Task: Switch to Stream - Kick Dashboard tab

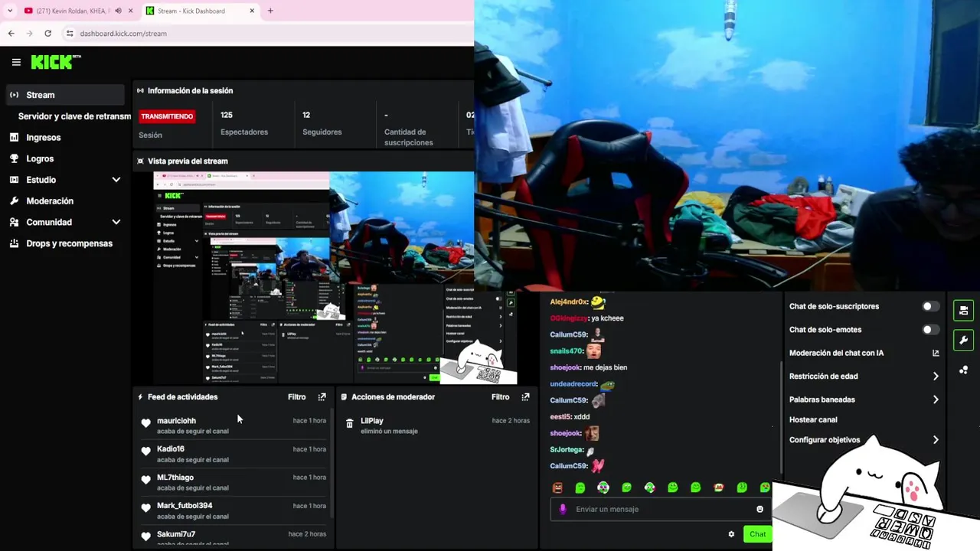Action: pyautogui.click(x=201, y=11)
